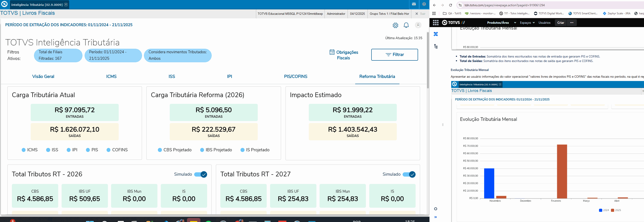Image resolution: width=644 pixels, height=222 pixels.
Task: Open the TIT - Totvs Inteligên... bookmark
Action: point(515,13)
